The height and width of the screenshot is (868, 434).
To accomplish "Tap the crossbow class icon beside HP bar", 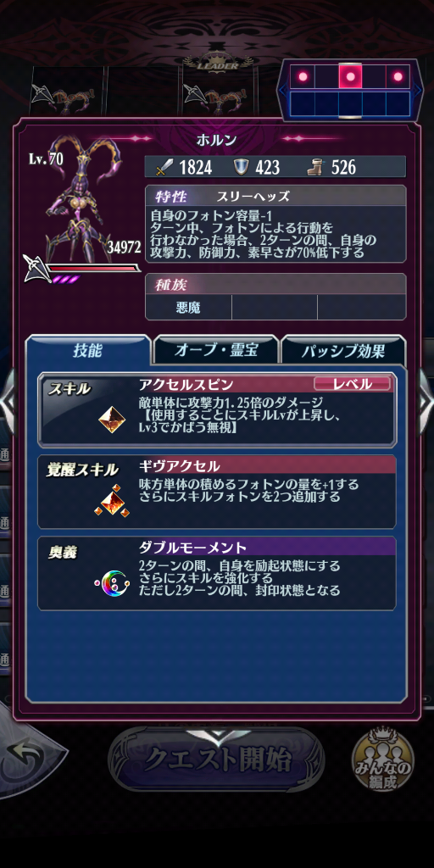I will [x=36, y=267].
